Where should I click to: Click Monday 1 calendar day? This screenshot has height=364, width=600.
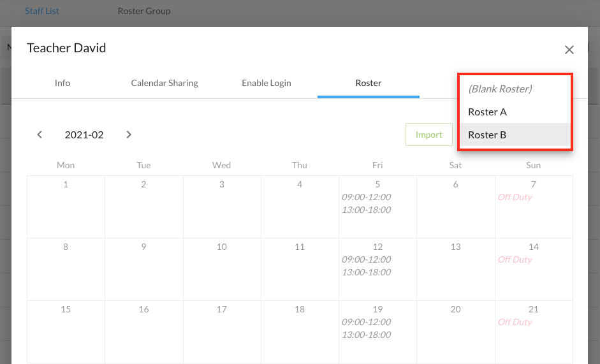tap(66, 207)
